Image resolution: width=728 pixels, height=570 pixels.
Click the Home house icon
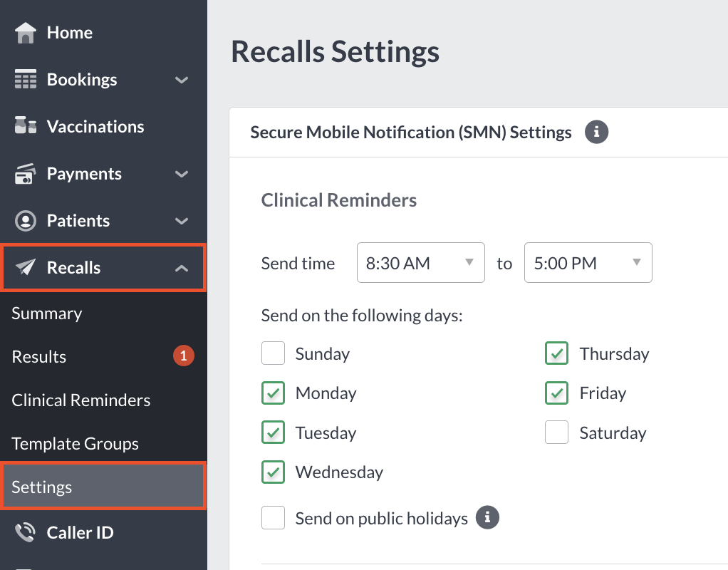26,33
